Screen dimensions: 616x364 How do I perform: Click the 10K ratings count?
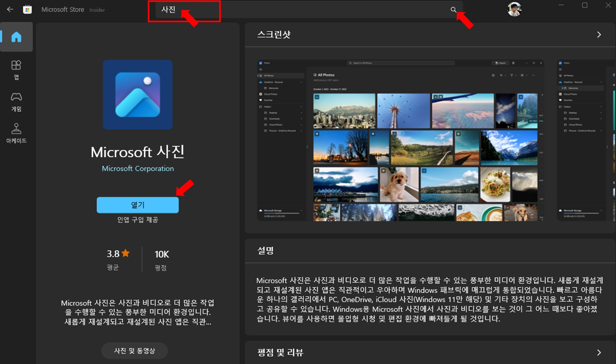[162, 254]
